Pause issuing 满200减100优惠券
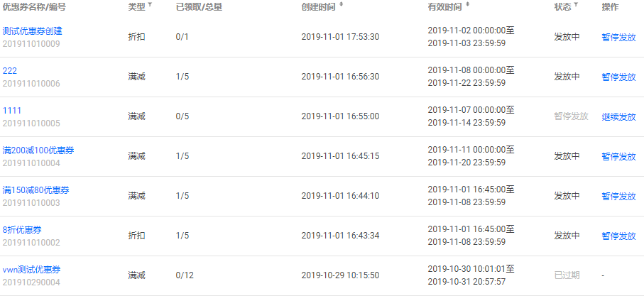Viewport: 644px width, 296px height. (618, 156)
